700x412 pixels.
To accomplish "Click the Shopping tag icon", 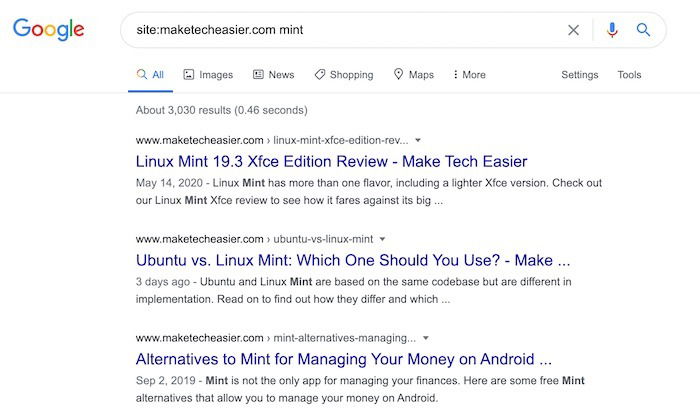I will point(319,75).
